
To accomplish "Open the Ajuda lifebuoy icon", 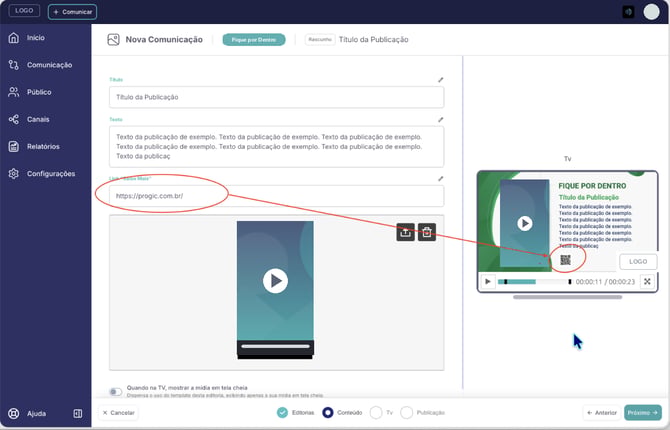I will (x=14, y=413).
